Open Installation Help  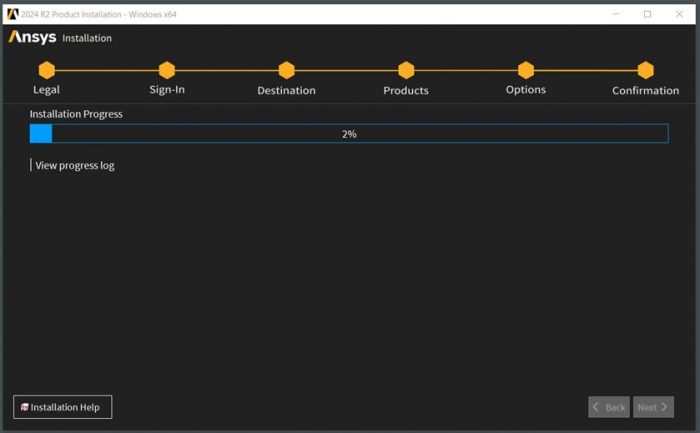click(62, 407)
